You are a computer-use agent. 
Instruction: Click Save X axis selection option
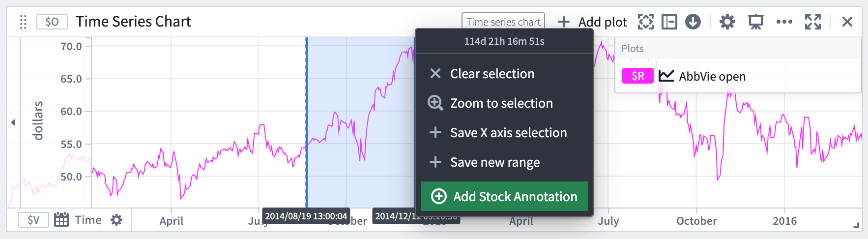[x=508, y=133]
